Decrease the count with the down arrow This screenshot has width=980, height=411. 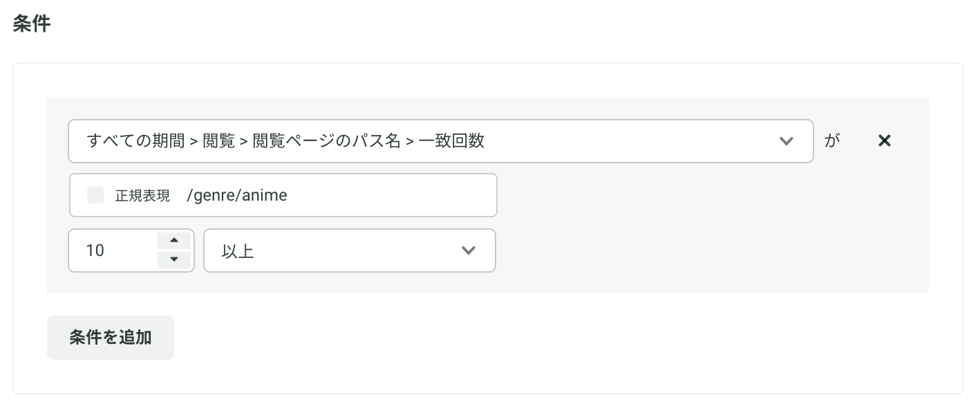pyautogui.click(x=174, y=259)
